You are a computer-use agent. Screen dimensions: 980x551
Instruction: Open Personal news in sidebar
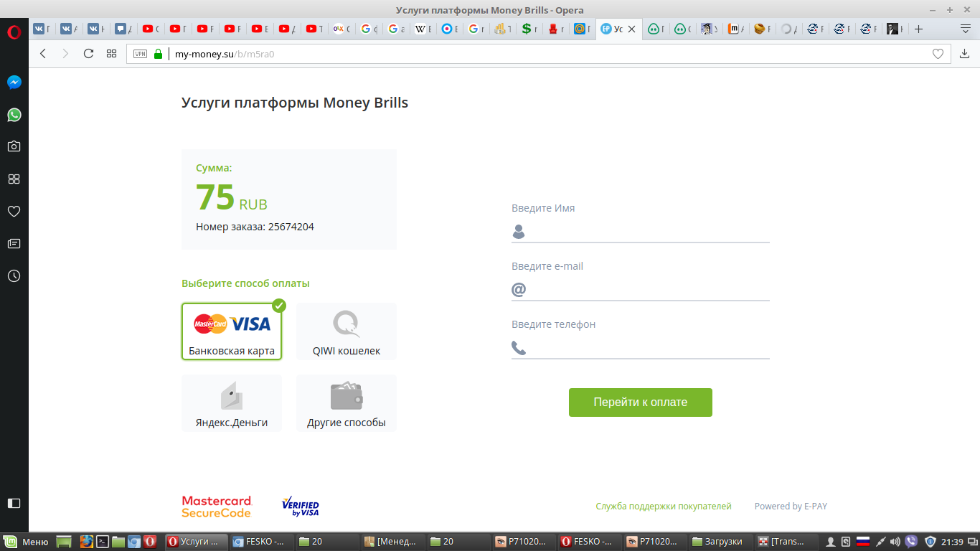14,244
